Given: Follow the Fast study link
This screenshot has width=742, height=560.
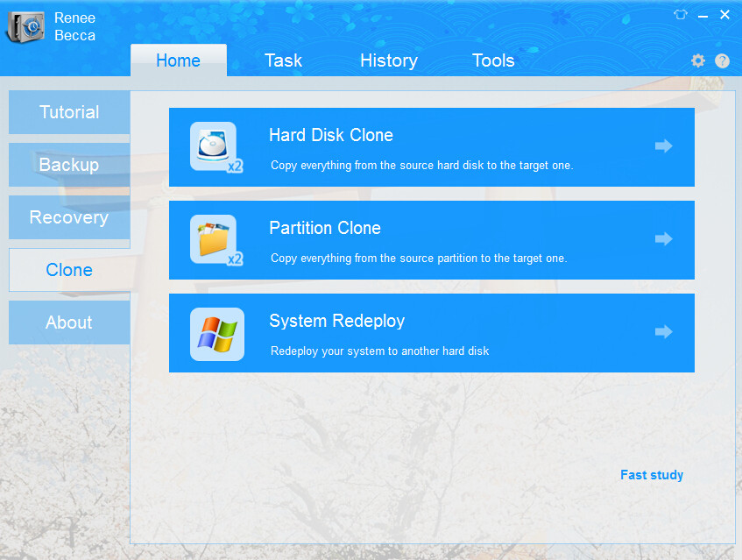Looking at the screenshot, I should (x=651, y=475).
